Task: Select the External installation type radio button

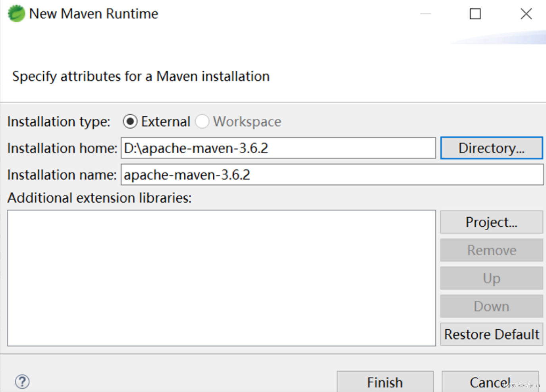Action: (x=130, y=122)
